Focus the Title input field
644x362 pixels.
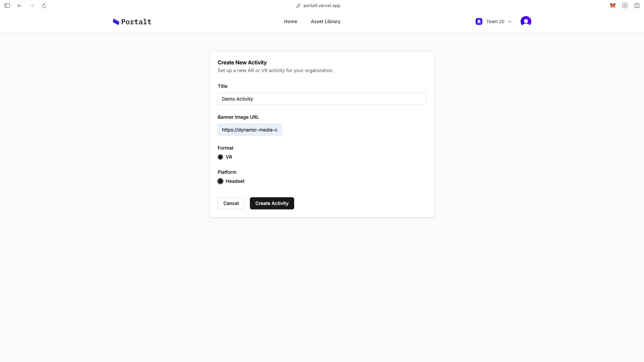[322, 99]
